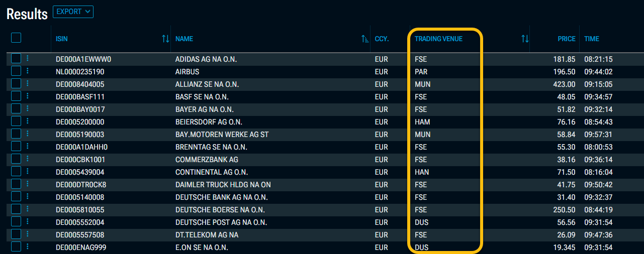
Task: Check the ALLIANZ SE NA O.N. row
Action: click(x=16, y=83)
